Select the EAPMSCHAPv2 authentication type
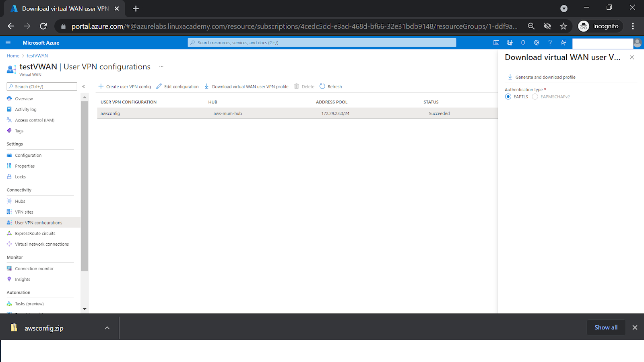This screenshot has width=644, height=362. click(535, 97)
